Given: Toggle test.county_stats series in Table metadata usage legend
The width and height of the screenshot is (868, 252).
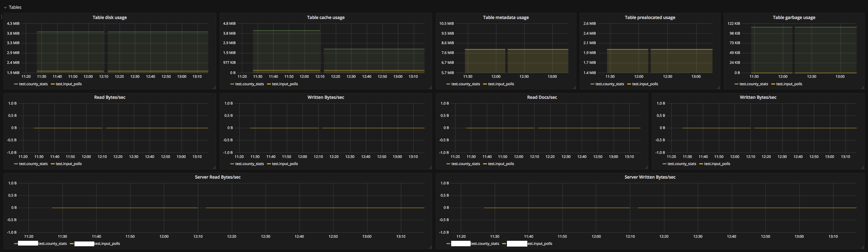Looking at the screenshot, I should [466, 84].
